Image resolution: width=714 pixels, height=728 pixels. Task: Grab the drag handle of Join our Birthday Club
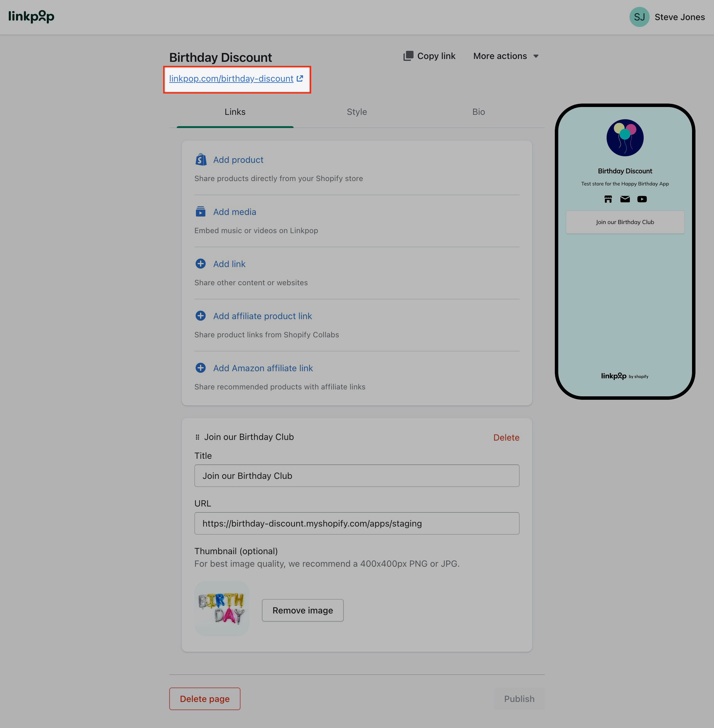(x=197, y=437)
